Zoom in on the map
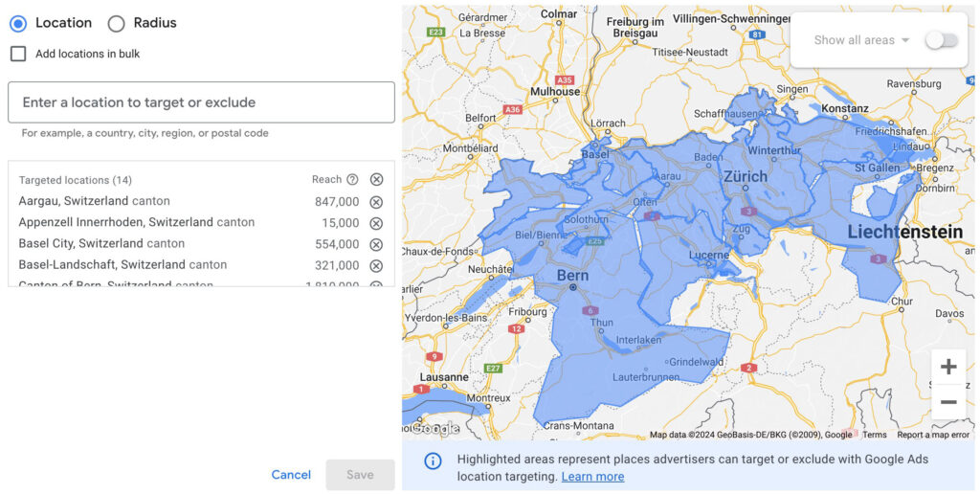Screen dimensions: 980x494 (x=948, y=367)
